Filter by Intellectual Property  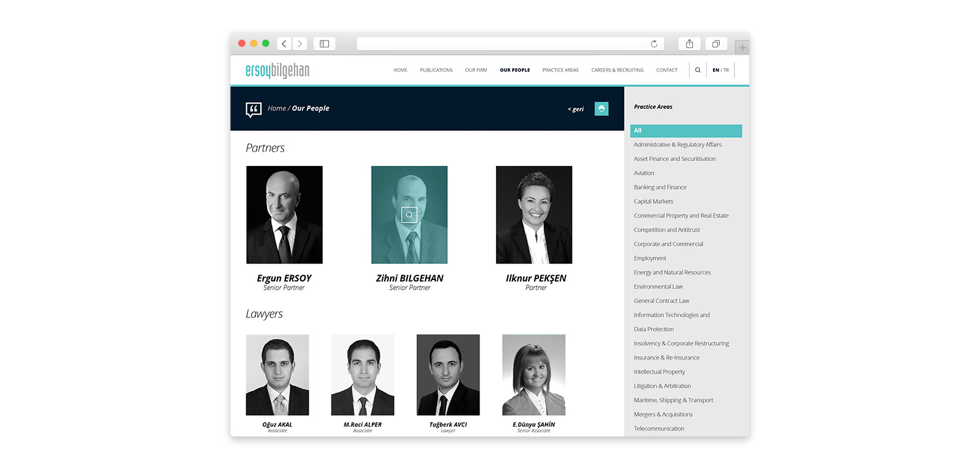[659, 372]
